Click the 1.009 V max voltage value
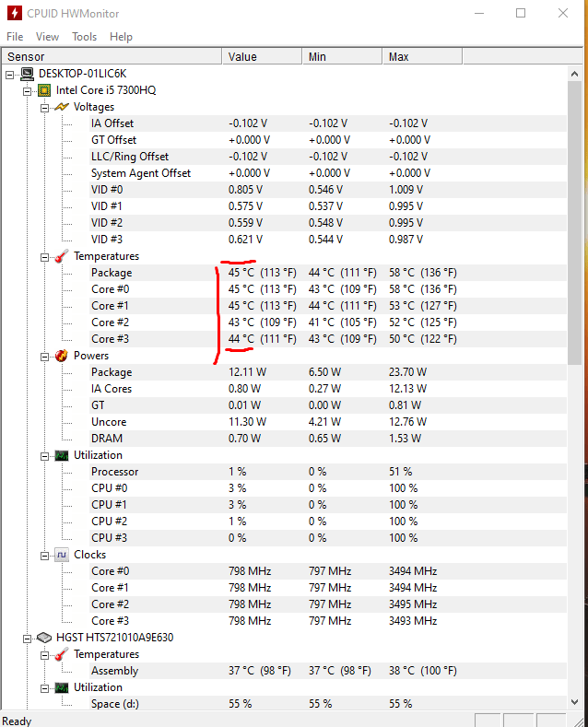This screenshot has width=588, height=727. click(x=406, y=190)
